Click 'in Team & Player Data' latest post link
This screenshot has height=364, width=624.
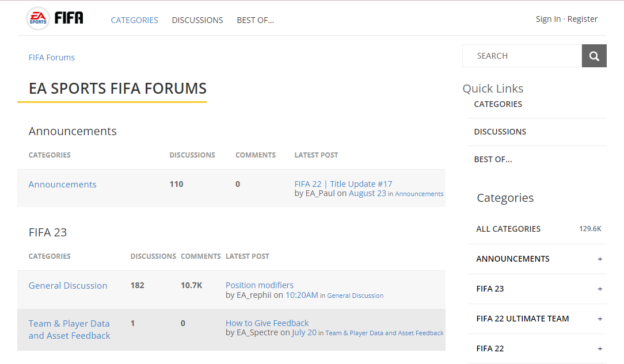tap(384, 333)
